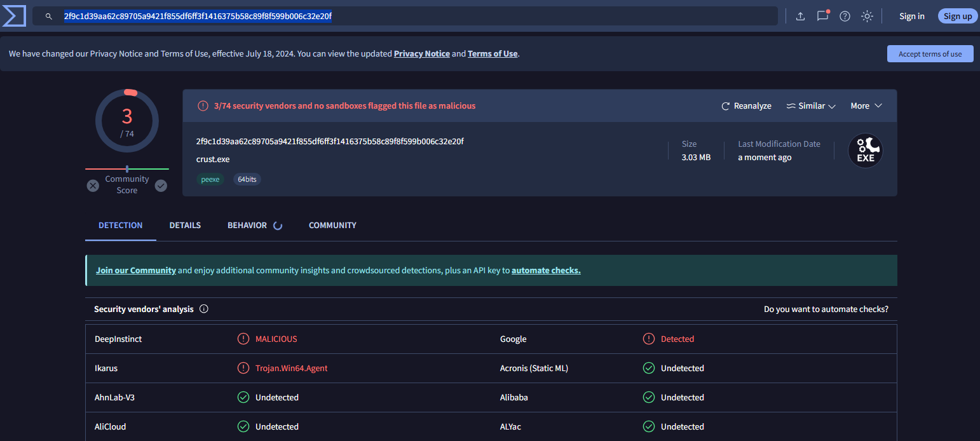Click the Google vendor name
This screenshot has height=441, width=980.
(514, 339)
